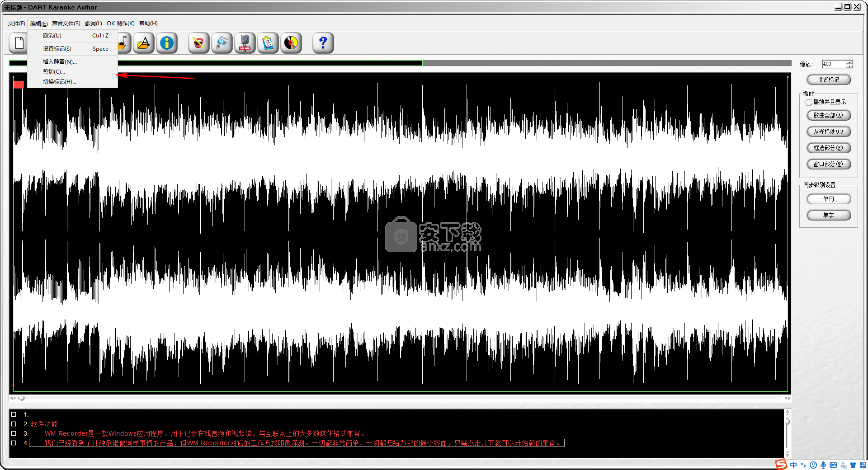
Task: Click the Sogou S input method logo
Action: pyautogui.click(x=781, y=465)
